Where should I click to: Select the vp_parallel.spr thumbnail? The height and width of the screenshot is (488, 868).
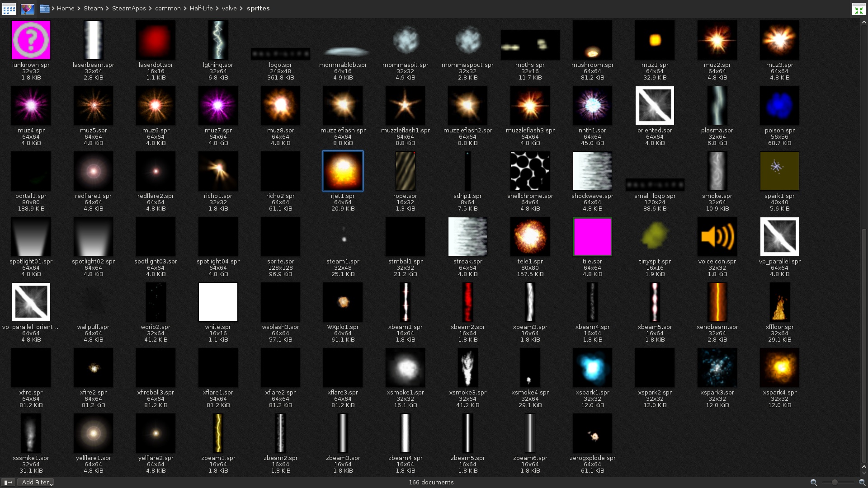(779, 237)
